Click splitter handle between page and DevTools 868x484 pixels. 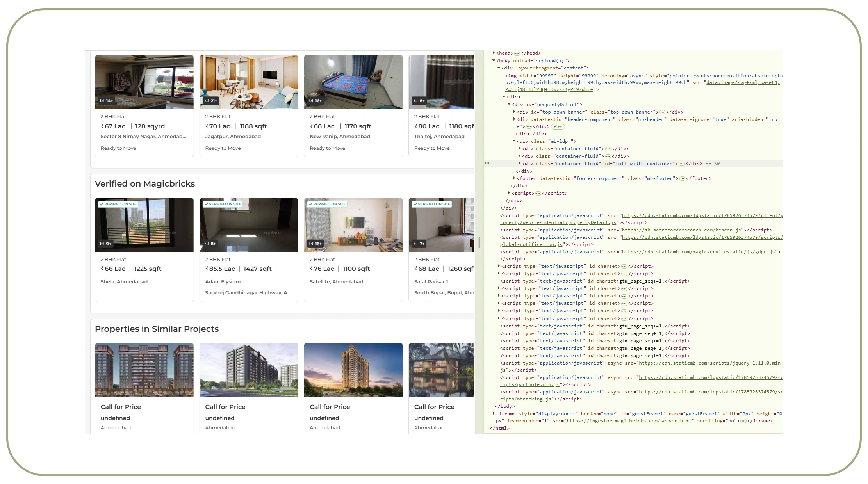(479, 242)
